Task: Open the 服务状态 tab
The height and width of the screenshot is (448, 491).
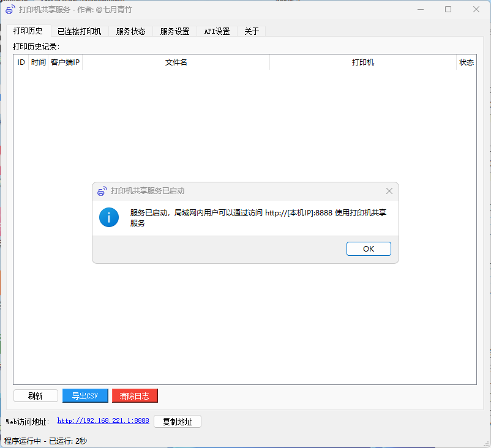Action: click(x=132, y=31)
